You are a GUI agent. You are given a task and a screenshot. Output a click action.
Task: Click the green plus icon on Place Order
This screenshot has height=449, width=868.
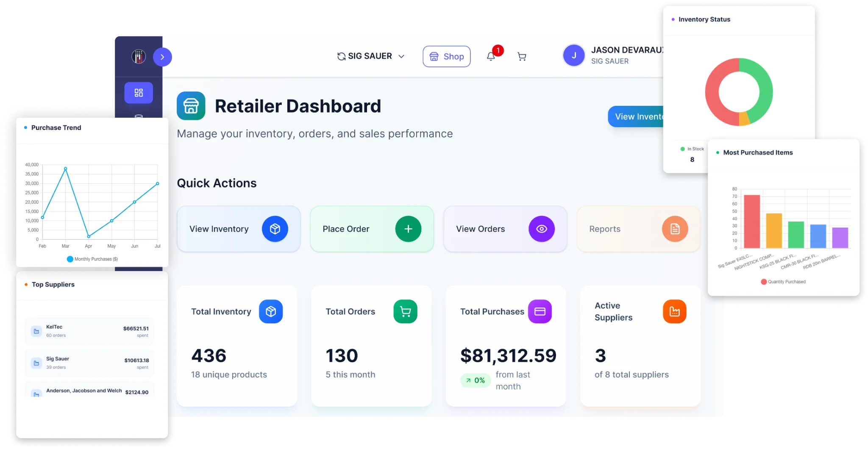point(408,229)
